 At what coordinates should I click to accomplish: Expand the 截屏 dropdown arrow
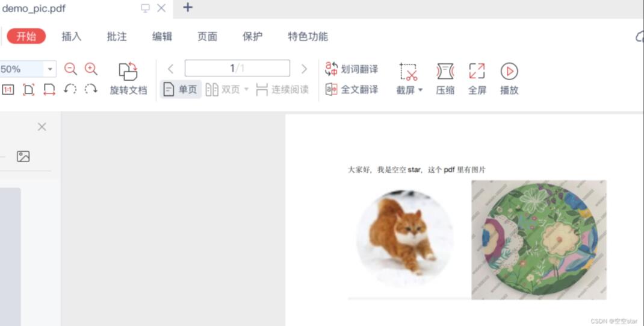(x=420, y=90)
